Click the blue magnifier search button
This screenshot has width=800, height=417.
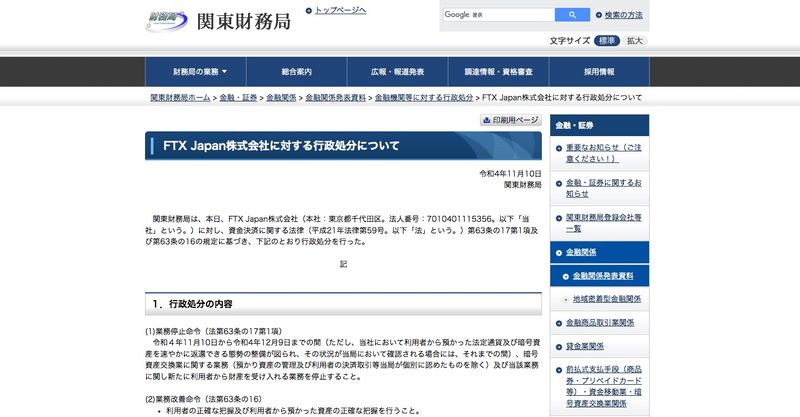(x=572, y=15)
